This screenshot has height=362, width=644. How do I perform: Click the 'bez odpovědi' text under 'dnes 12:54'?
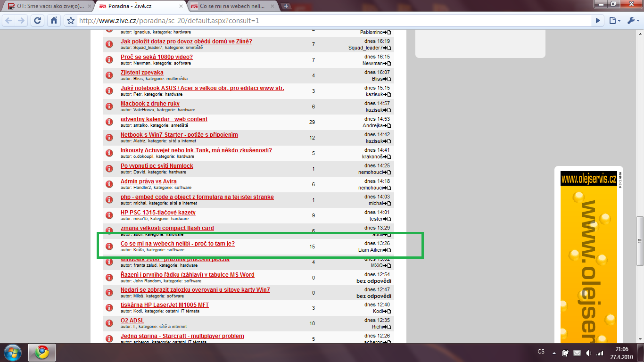click(x=374, y=281)
